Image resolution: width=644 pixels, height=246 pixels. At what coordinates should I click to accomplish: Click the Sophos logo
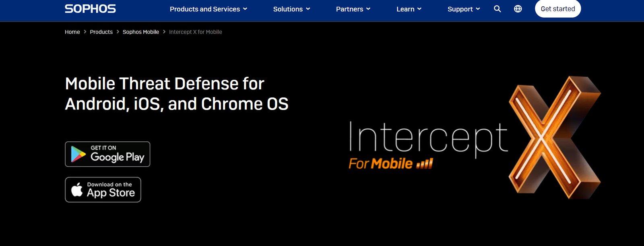pos(90,9)
